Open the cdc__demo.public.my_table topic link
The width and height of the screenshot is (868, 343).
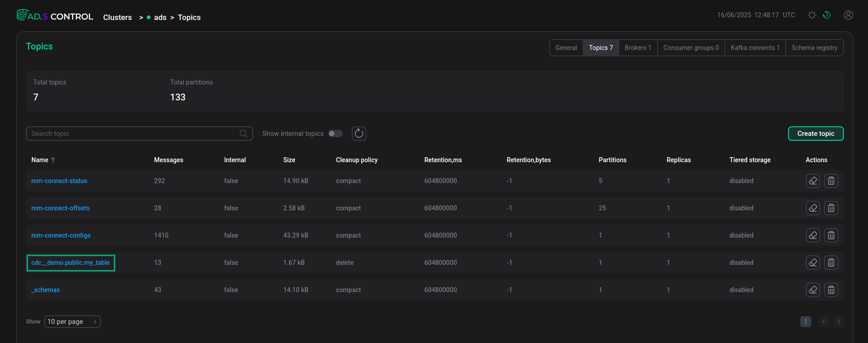(70, 263)
